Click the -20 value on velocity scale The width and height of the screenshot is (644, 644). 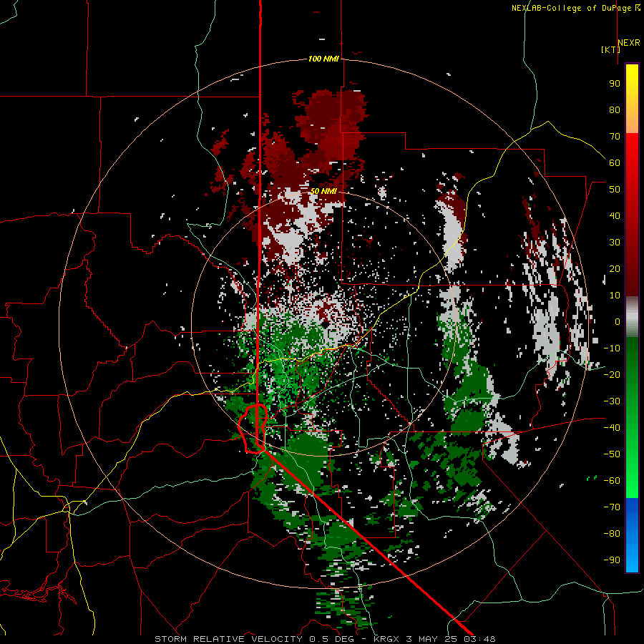point(612,375)
